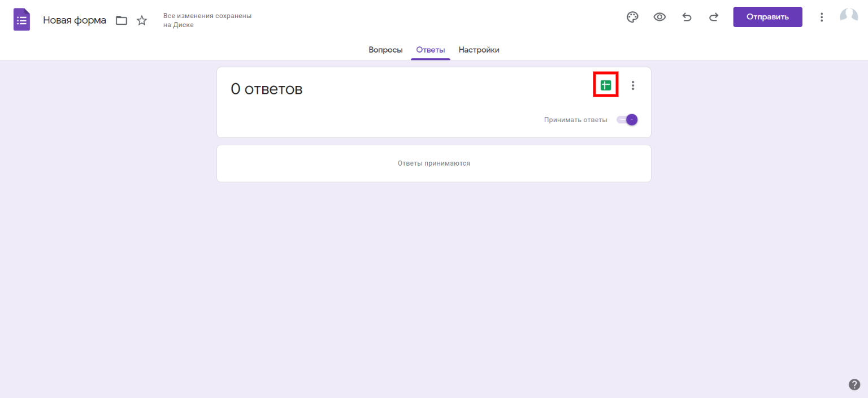Open the Настройки tab

coord(479,50)
